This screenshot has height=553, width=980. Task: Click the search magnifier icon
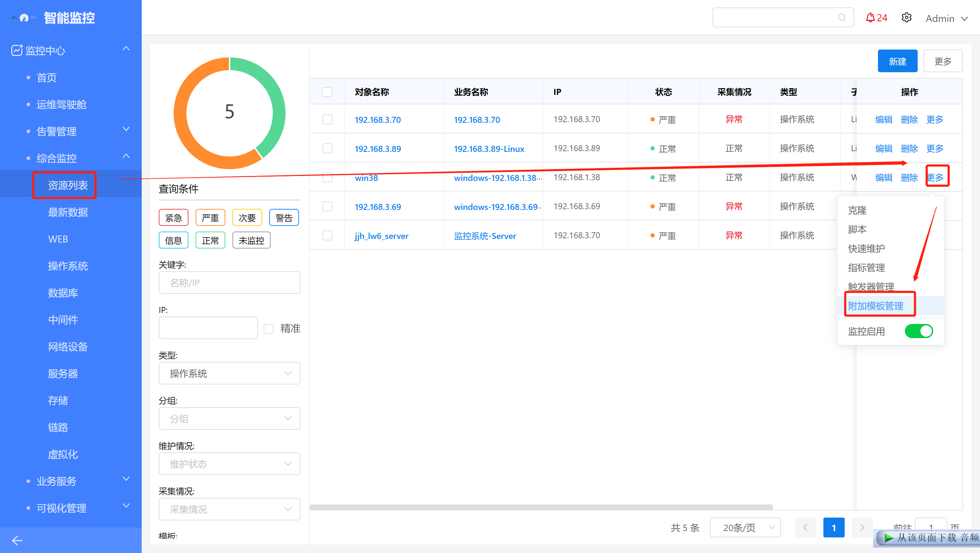841,17
